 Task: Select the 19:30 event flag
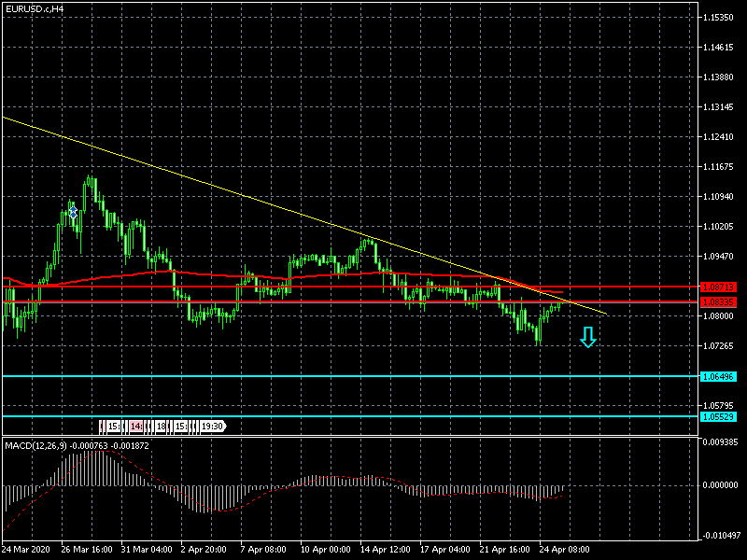click(212, 427)
